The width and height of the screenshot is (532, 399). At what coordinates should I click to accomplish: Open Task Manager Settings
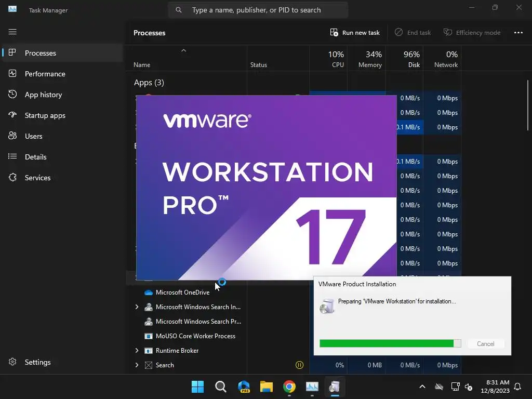point(62,362)
